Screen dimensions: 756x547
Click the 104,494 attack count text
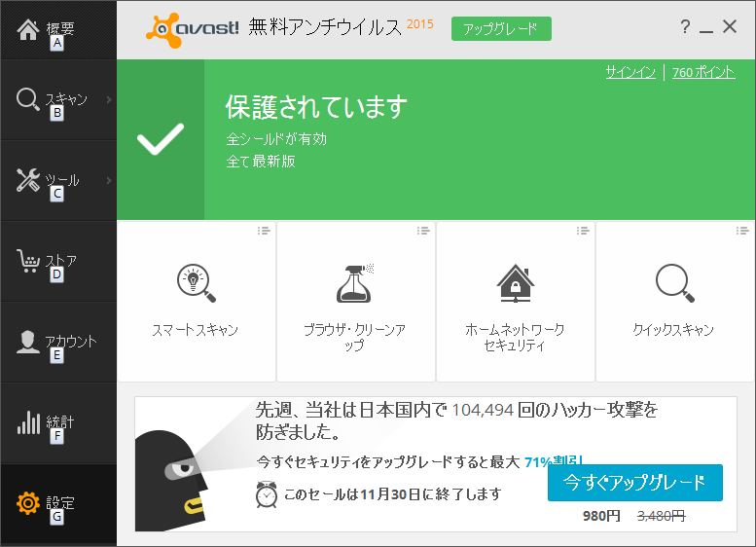483,410
